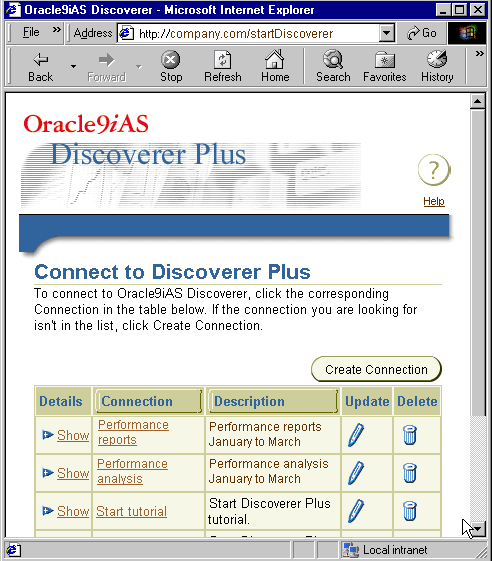
Task: Expand details arrow for Performance analysis
Action: click(x=48, y=473)
